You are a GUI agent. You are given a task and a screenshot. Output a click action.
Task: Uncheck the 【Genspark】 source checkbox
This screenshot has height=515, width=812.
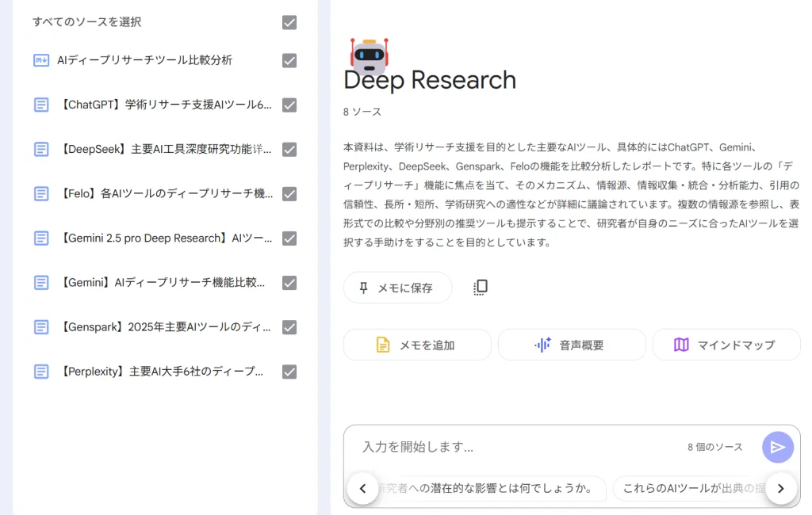coord(289,328)
